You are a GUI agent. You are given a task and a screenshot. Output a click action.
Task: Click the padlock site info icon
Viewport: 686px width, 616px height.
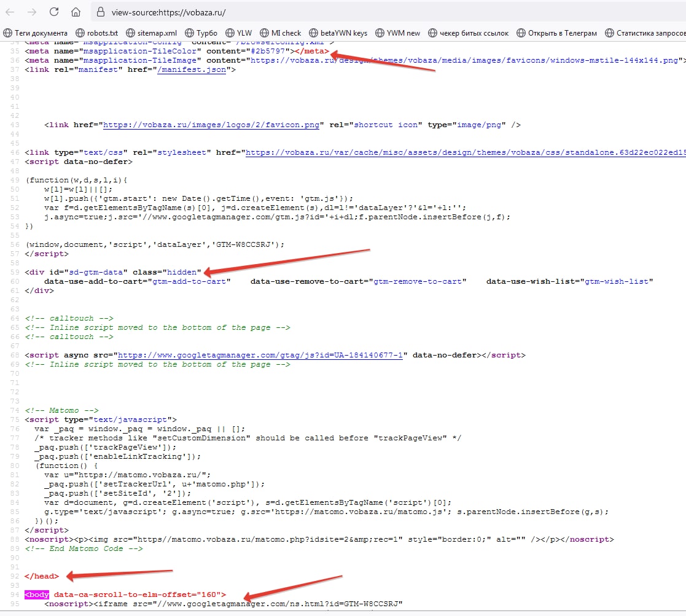pos(101,12)
